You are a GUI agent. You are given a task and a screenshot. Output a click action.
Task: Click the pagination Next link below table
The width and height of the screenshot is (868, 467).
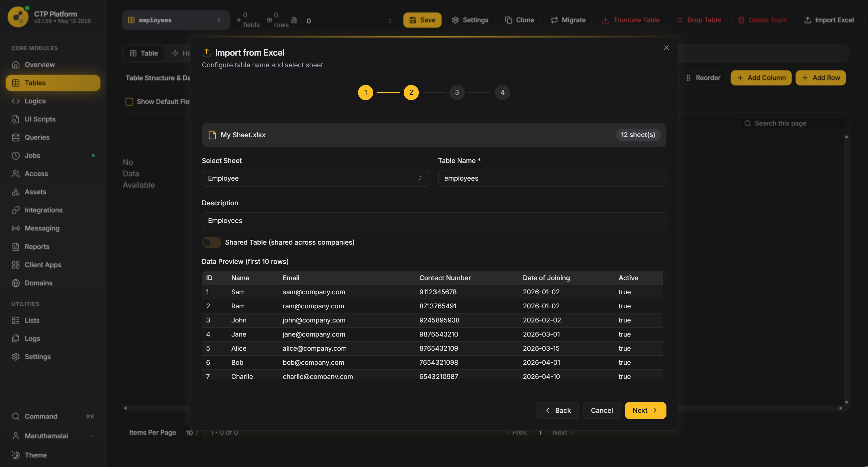point(563,433)
